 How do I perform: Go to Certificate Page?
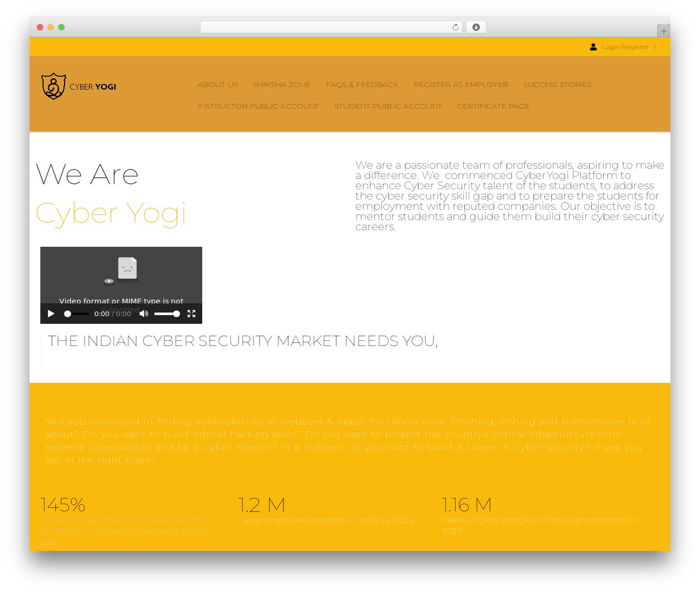click(493, 106)
